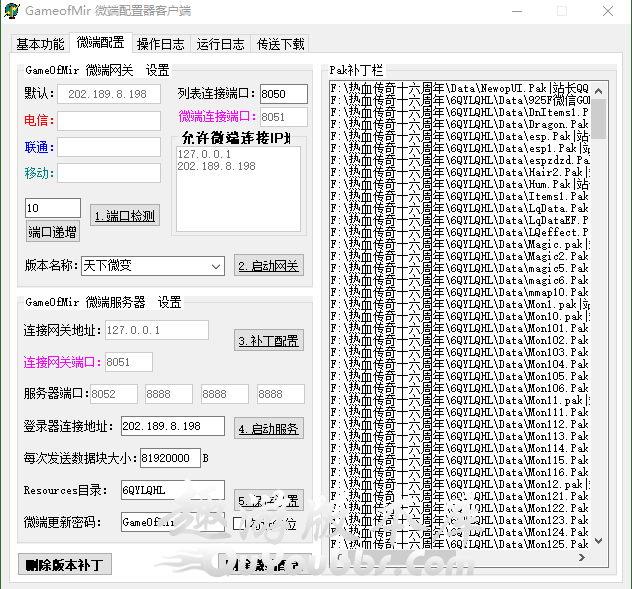The image size is (632, 589).
Task: Click the 2.启动网关 button
Action: [269, 266]
